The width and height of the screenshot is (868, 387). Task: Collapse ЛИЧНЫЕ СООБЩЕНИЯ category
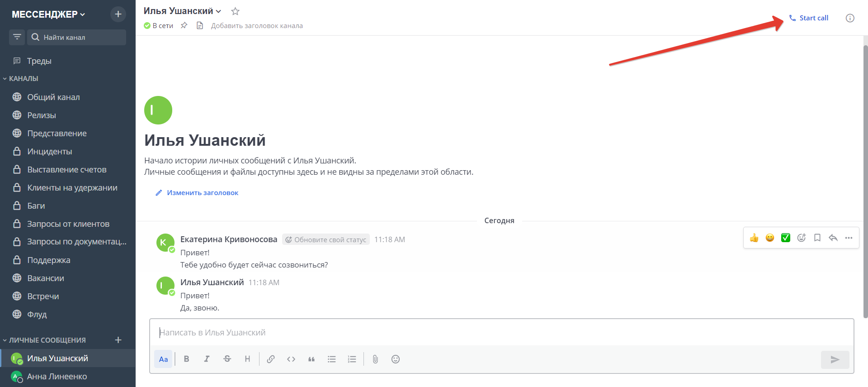[44, 340]
